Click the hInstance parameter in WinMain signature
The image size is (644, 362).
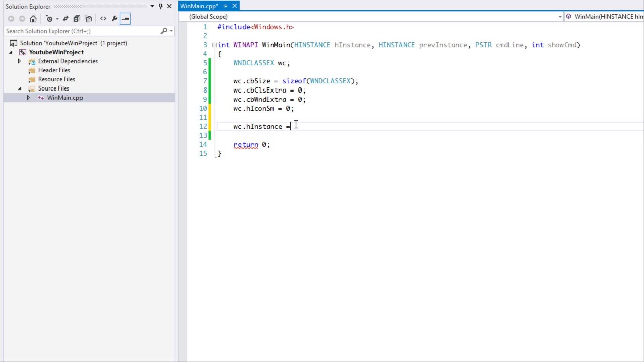[x=352, y=45]
